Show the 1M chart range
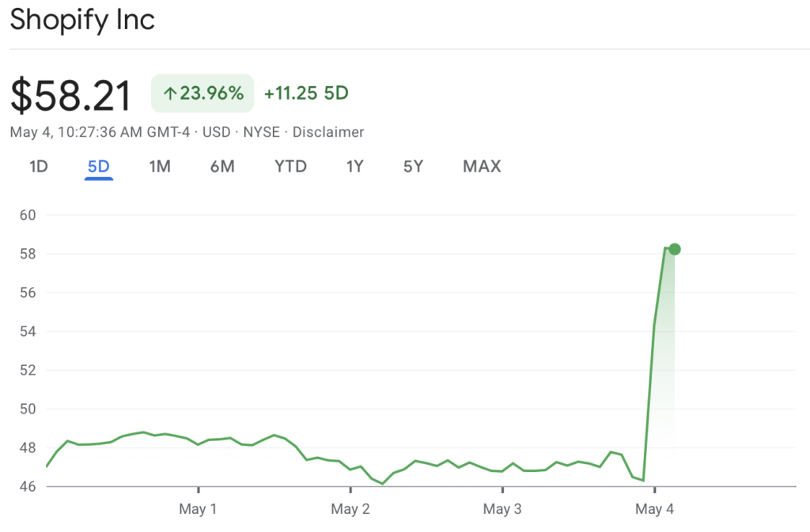Viewport: 810px width, 532px height. (160, 166)
